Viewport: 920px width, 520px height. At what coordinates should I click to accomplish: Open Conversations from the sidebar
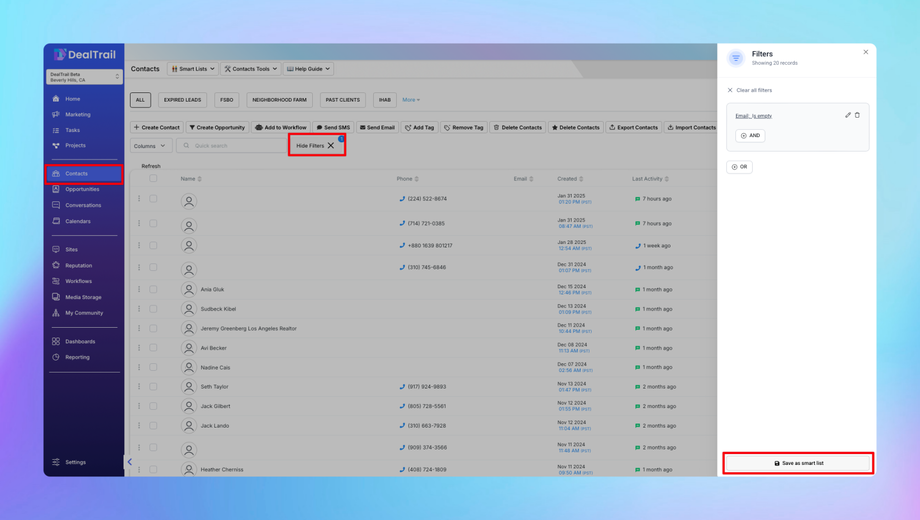point(83,205)
